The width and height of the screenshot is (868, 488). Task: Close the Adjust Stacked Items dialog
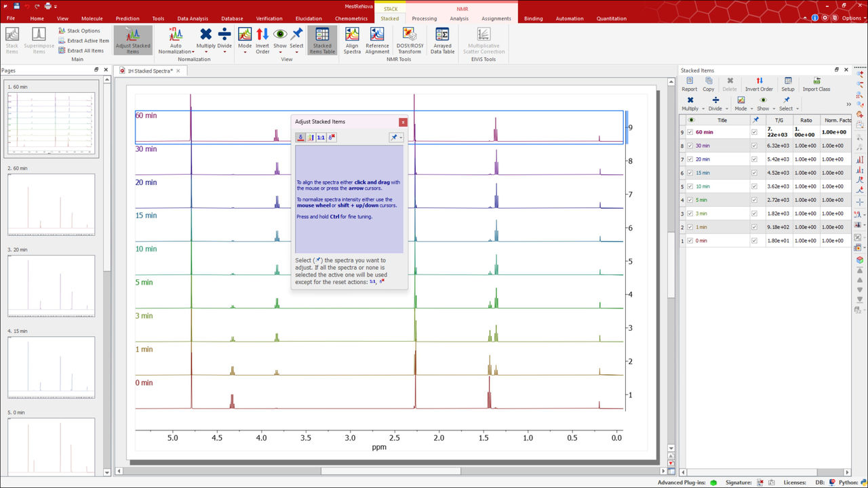coord(403,122)
